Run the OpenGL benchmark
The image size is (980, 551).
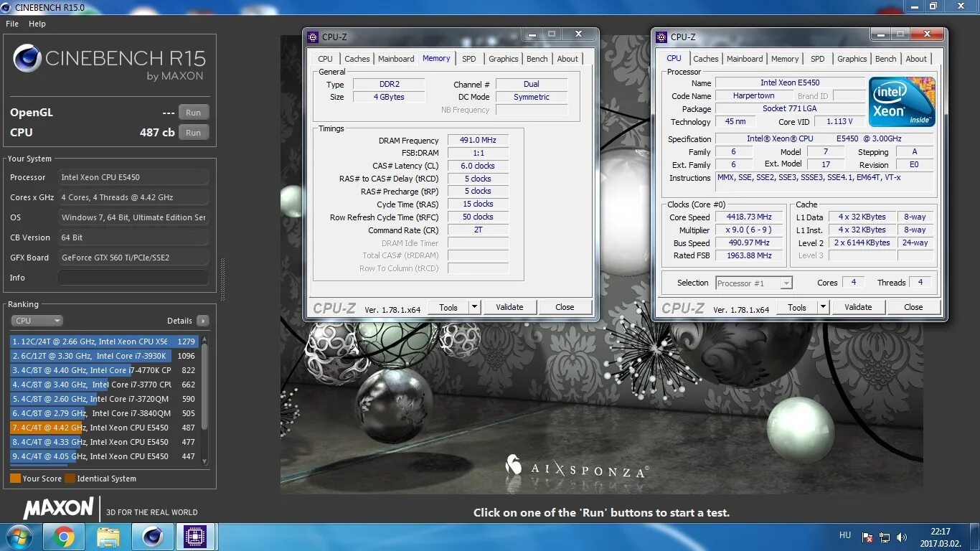(x=194, y=113)
